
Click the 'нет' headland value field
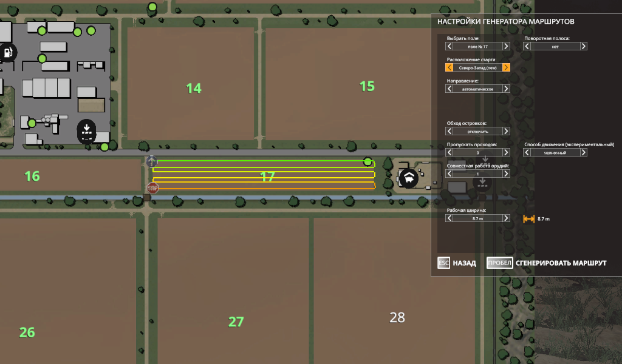coord(555,46)
